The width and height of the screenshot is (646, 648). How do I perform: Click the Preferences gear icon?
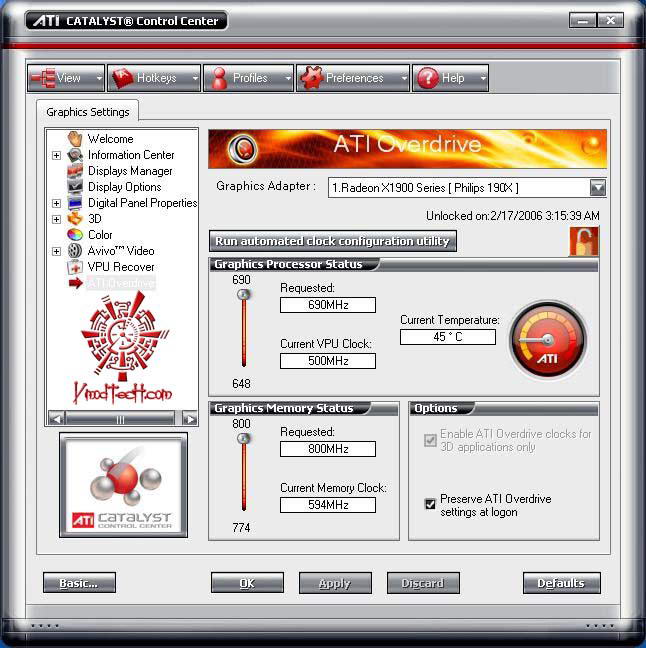(x=311, y=78)
